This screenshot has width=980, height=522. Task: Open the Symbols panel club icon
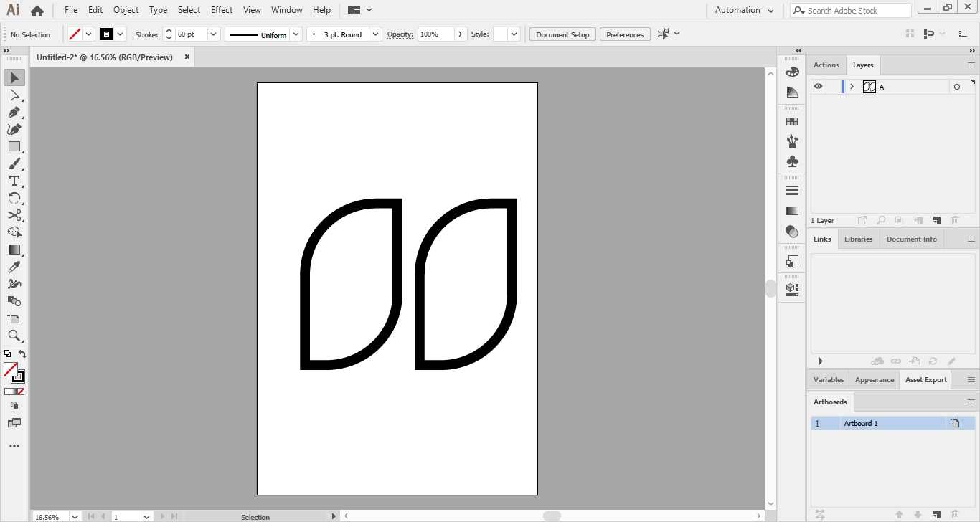[x=792, y=161]
